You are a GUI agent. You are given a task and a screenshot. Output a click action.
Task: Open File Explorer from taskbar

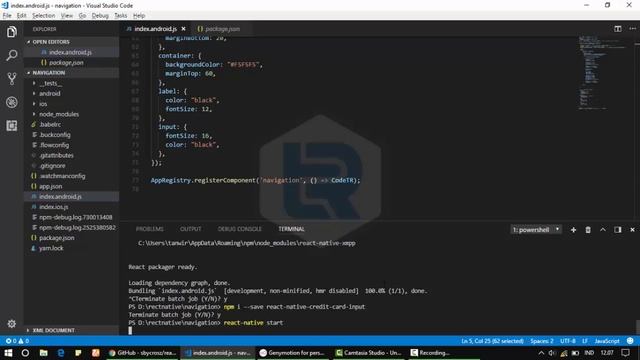(43, 353)
